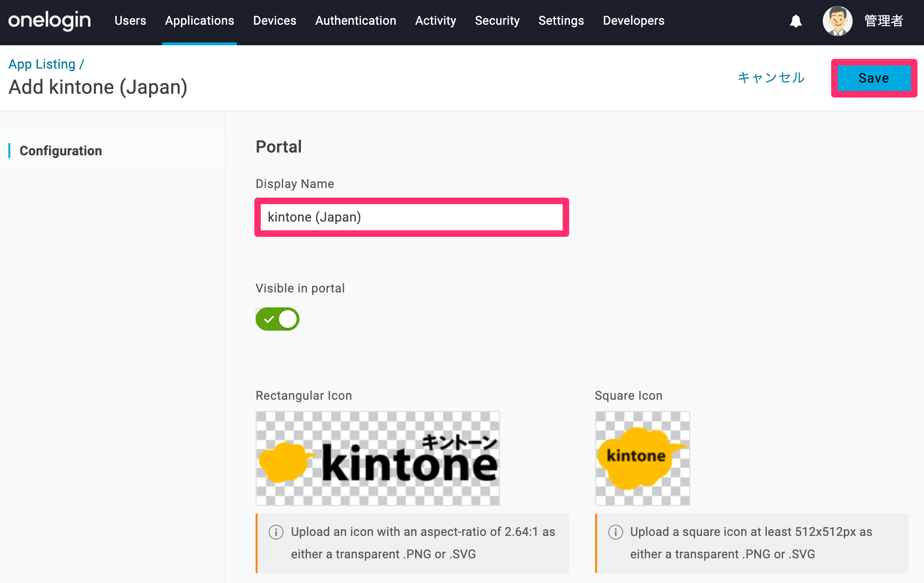Click the Visible in portal label

click(x=300, y=288)
